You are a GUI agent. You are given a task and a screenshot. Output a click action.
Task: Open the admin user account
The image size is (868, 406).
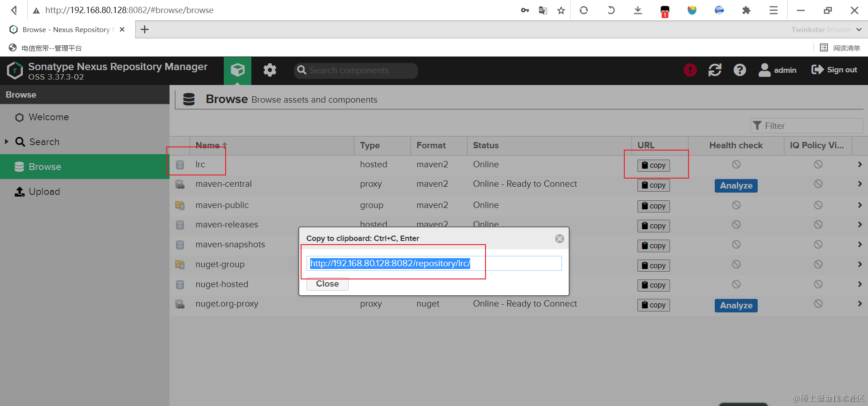778,70
